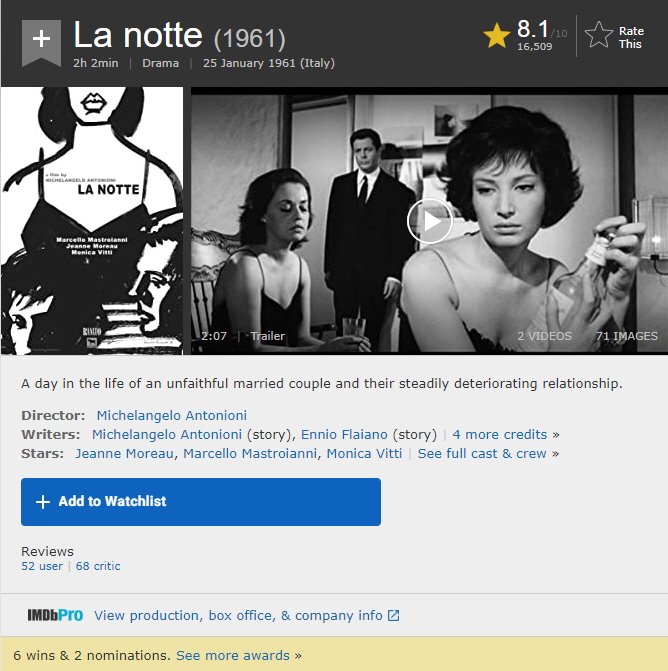Rate this title with star outline
Viewport: 668px width, 671px height.
click(x=599, y=36)
